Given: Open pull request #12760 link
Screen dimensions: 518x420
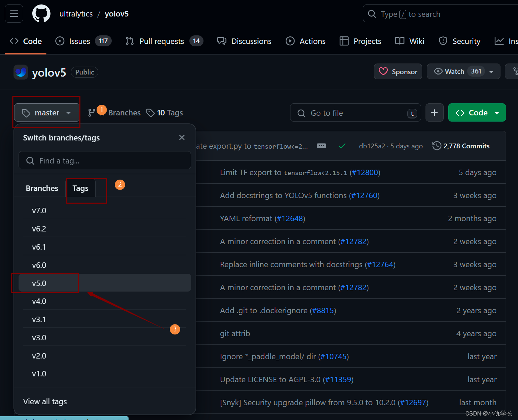Looking at the screenshot, I should pyautogui.click(x=364, y=195).
